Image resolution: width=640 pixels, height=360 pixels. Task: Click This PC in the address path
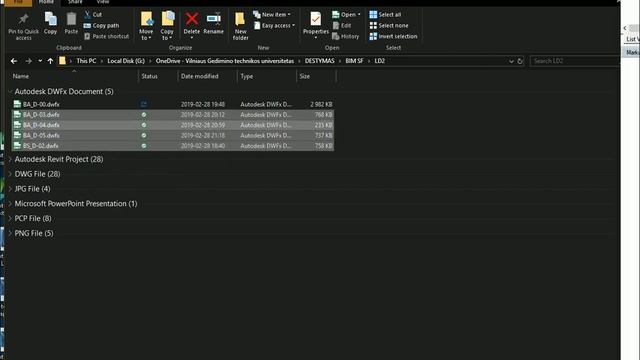[x=86, y=61]
